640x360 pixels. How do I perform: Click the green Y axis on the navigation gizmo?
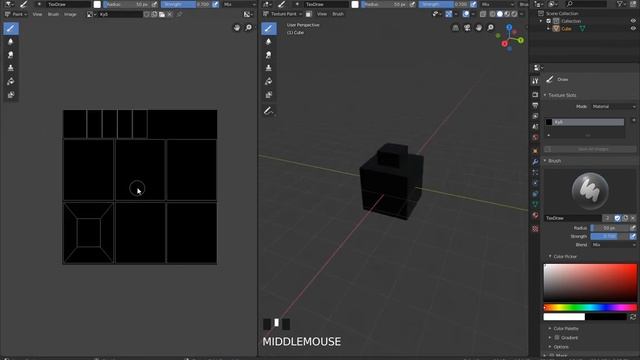click(521, 40)
